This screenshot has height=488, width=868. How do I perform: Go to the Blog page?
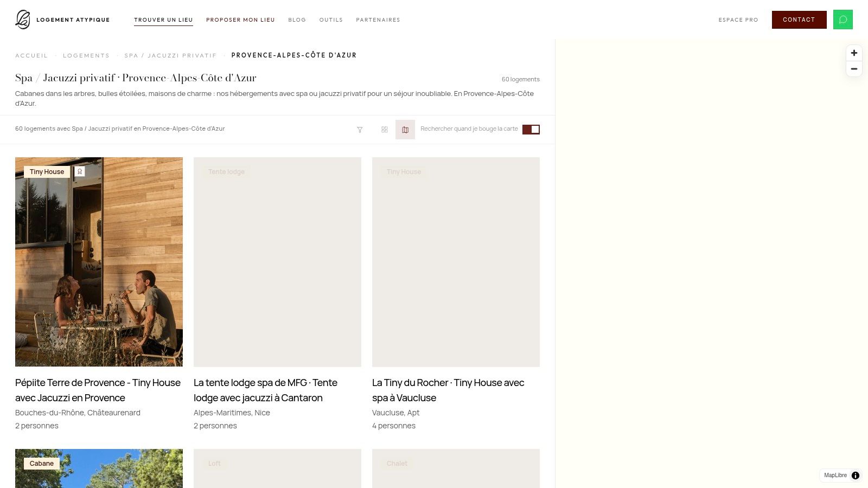tap(297, 20)
